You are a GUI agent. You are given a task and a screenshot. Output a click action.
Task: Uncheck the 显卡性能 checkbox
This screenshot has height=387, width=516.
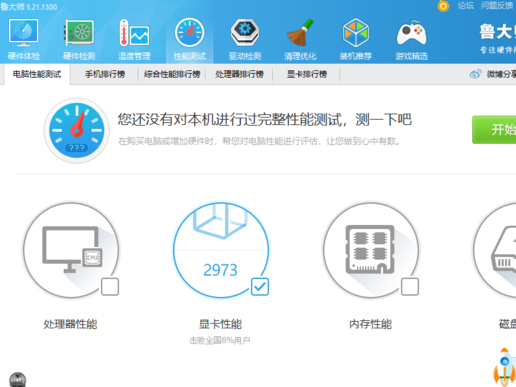[260, 287]
